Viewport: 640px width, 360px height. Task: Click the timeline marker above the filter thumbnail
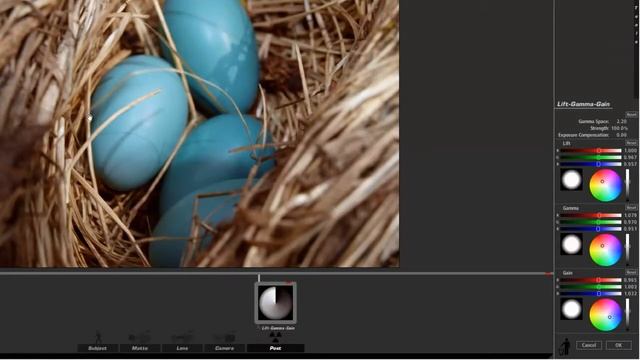(259, 278)
